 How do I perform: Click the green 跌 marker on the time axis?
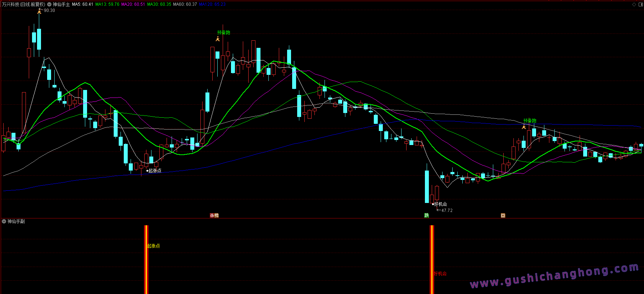pos(426,216)
